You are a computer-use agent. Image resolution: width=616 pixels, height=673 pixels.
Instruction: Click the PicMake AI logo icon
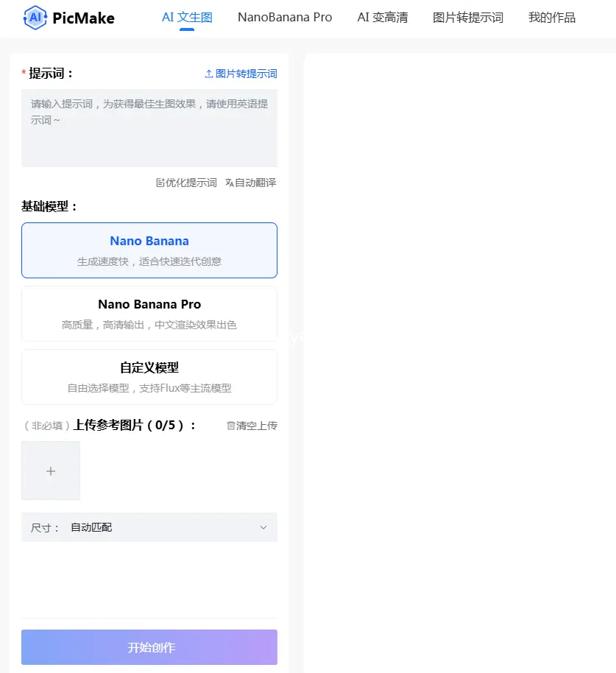[35, 18]
